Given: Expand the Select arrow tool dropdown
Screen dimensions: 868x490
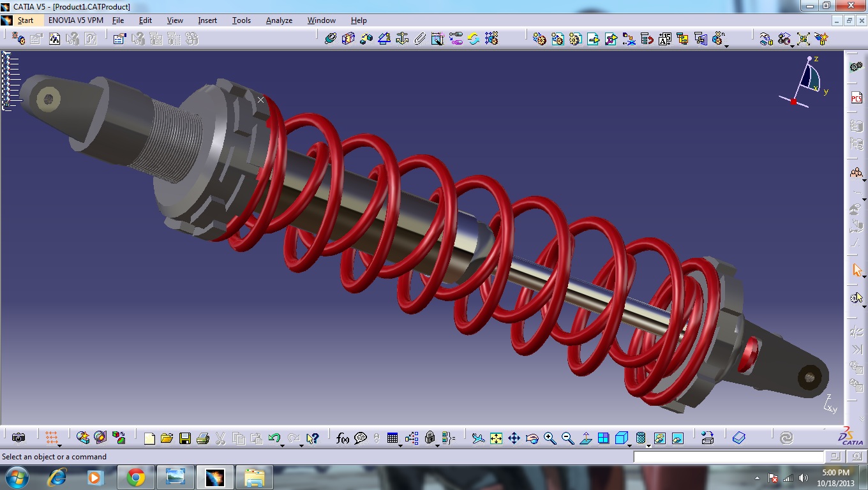Looking at the screenshot, I should click(x=864, y=278).
